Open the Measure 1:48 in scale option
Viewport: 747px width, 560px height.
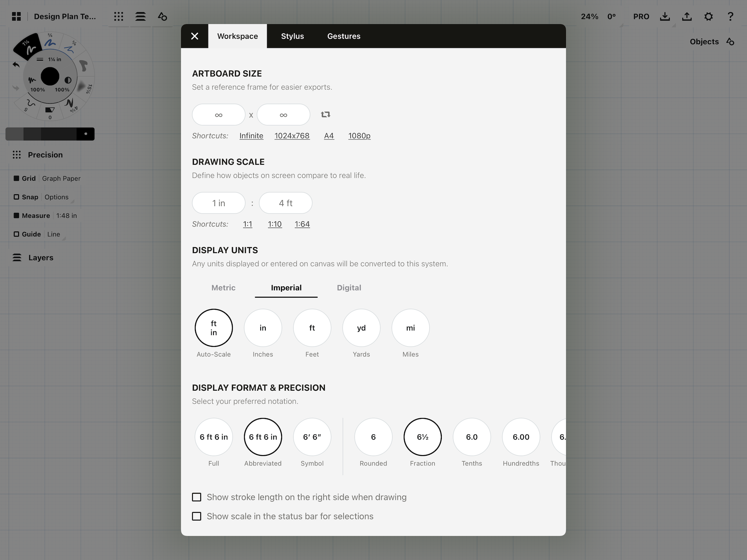67,215
